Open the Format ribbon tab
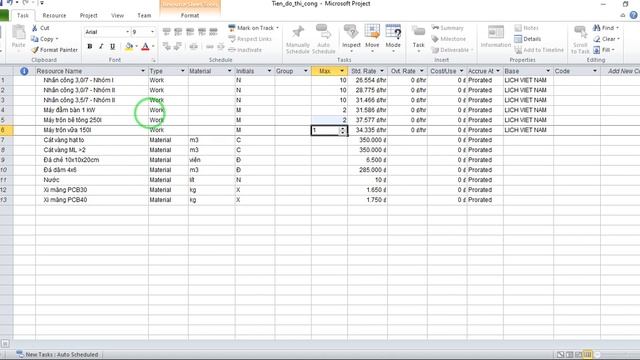Screen dimensions: 640x360 (x=190, y=16)
